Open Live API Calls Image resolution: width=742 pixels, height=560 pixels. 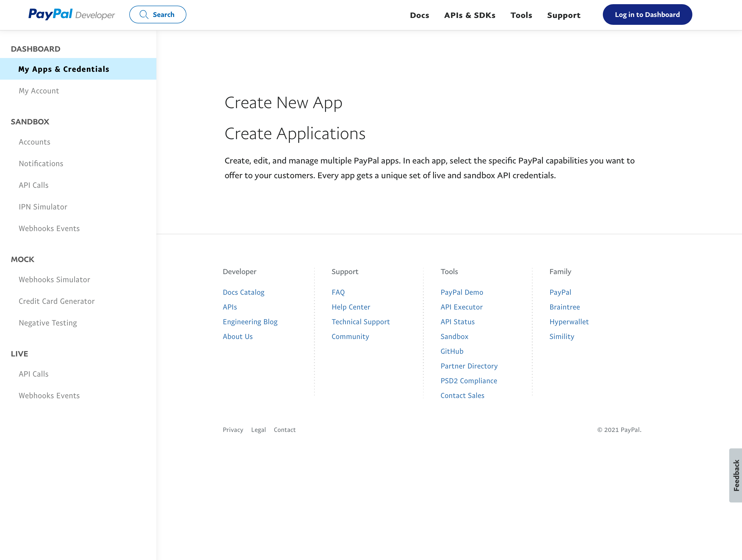33,374
